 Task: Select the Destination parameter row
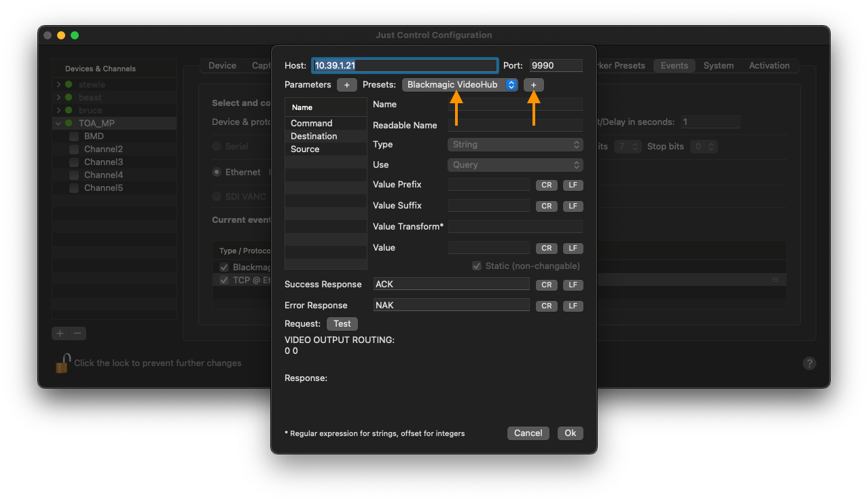[x=326, y=137]
